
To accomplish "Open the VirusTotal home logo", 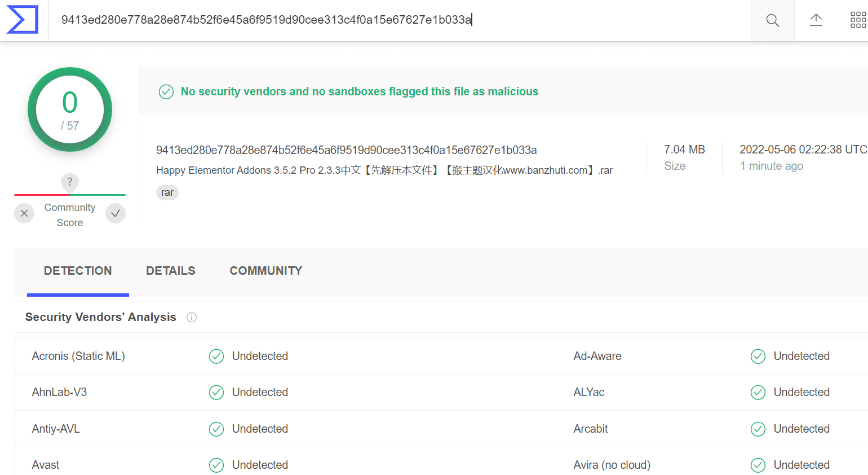I will [23, 20].
